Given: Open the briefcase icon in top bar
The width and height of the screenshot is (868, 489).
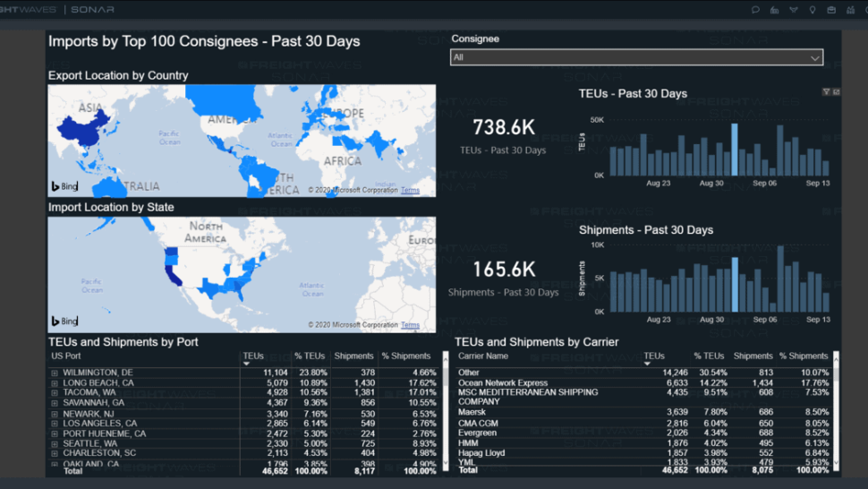Looking at the screenshot, I should [x=831, y=10].
